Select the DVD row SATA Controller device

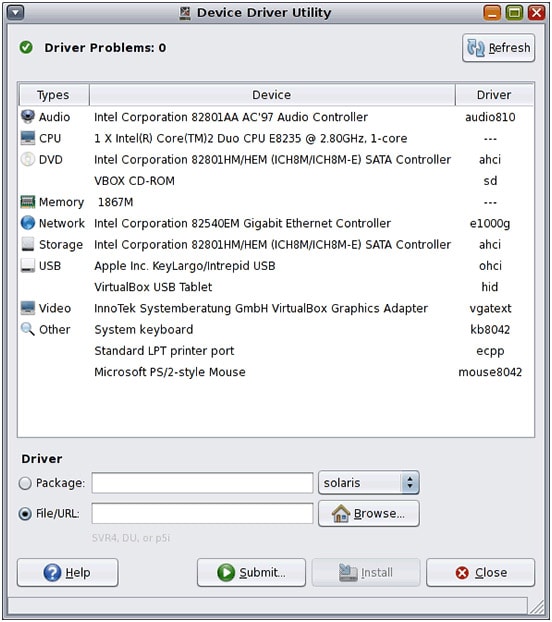[272, 159]
